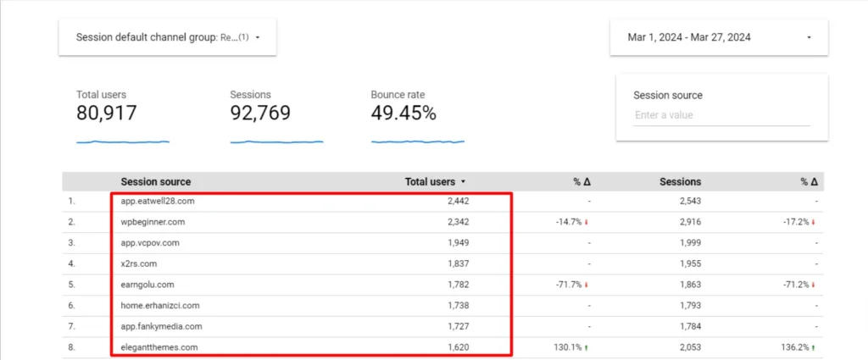
Task: Click the 1,620 total users value
Action: coord(459,347)
